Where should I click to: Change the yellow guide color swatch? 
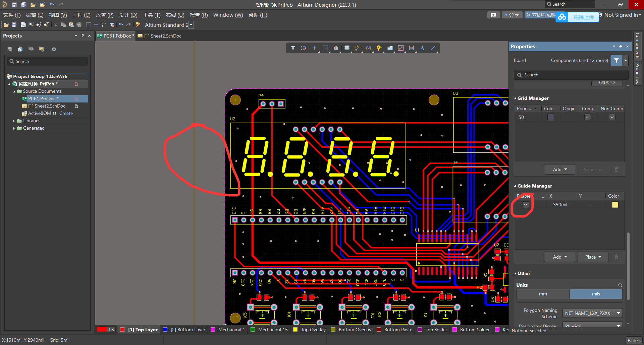click(x=615, y=205)
